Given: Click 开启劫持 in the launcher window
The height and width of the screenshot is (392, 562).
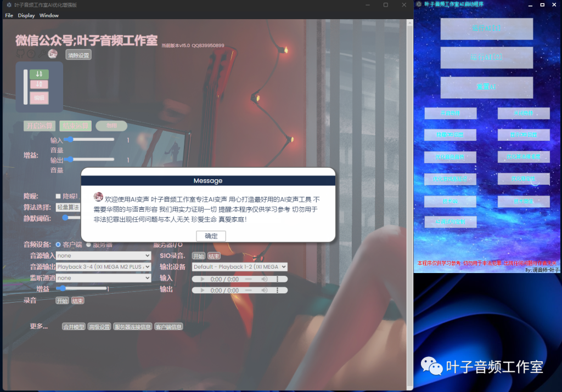Looking at the screenshot, I should point(451,113).
